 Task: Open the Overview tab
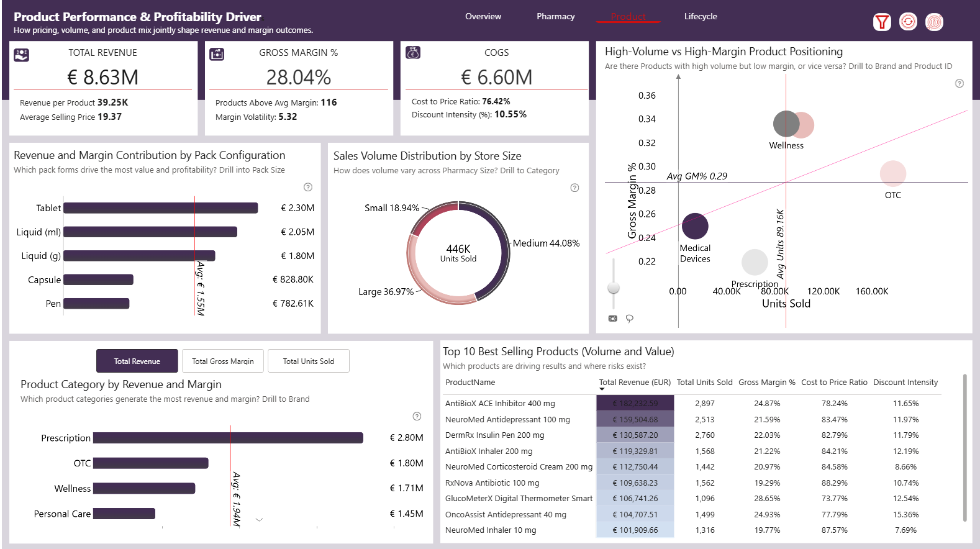483,17
